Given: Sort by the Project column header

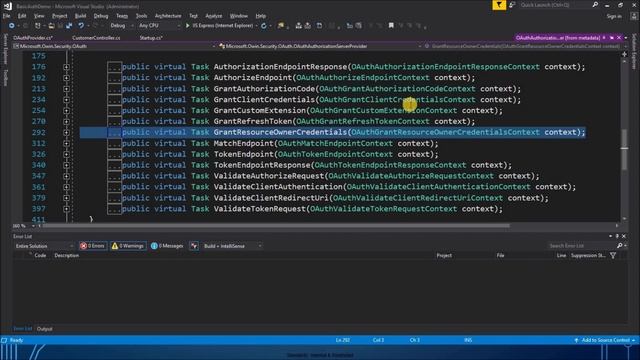Looking at the screenshot, I should point(444,256).
